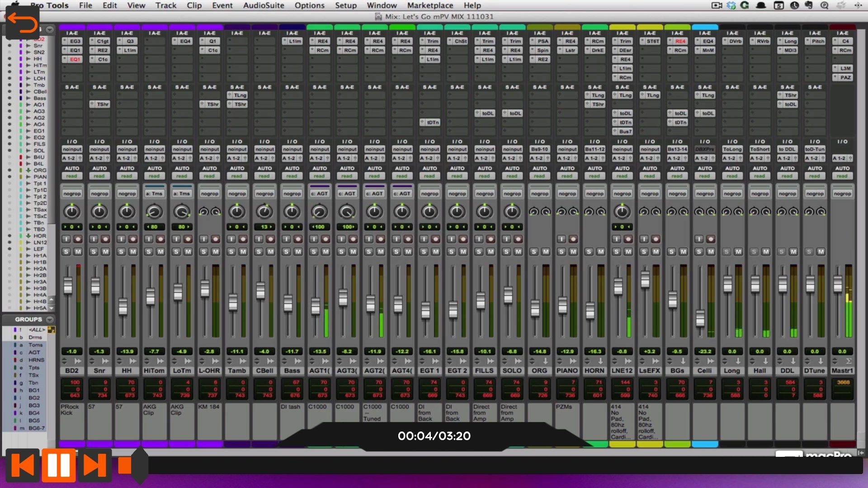
Task: Pause the video playback
Action: 59,465
